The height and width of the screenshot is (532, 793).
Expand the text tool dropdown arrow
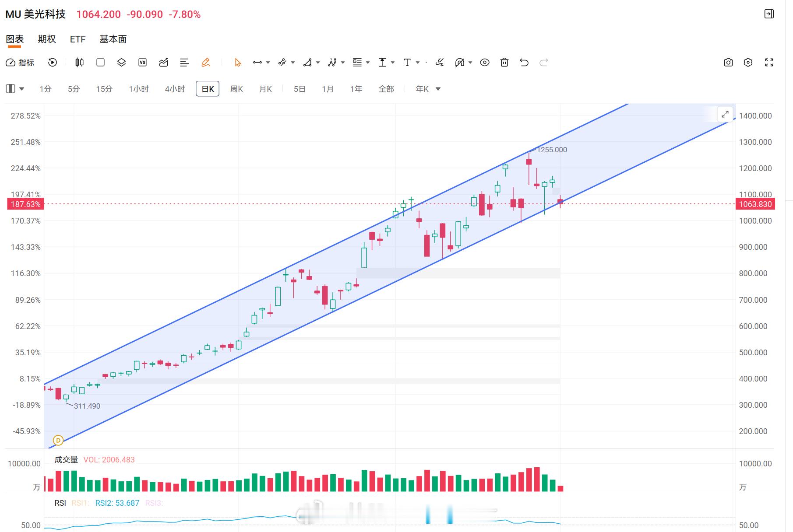(418, 63)
